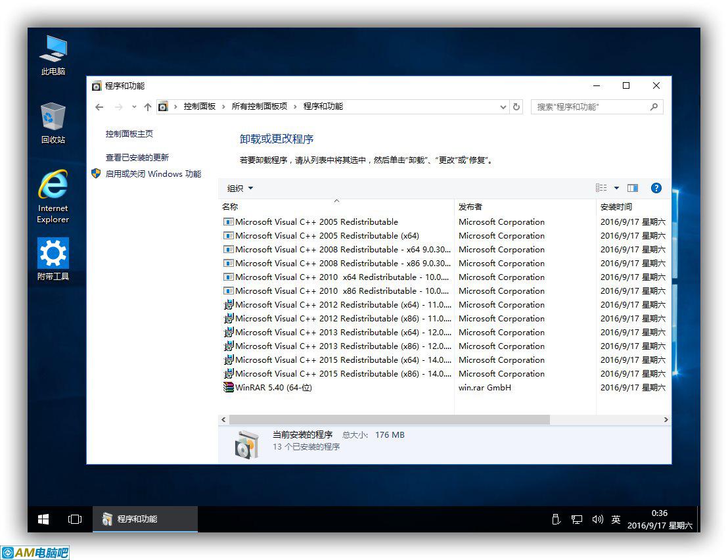Screen dimensions: 728x560
Task: Click the search magnifier icon
Action: (x=654, y=106)
